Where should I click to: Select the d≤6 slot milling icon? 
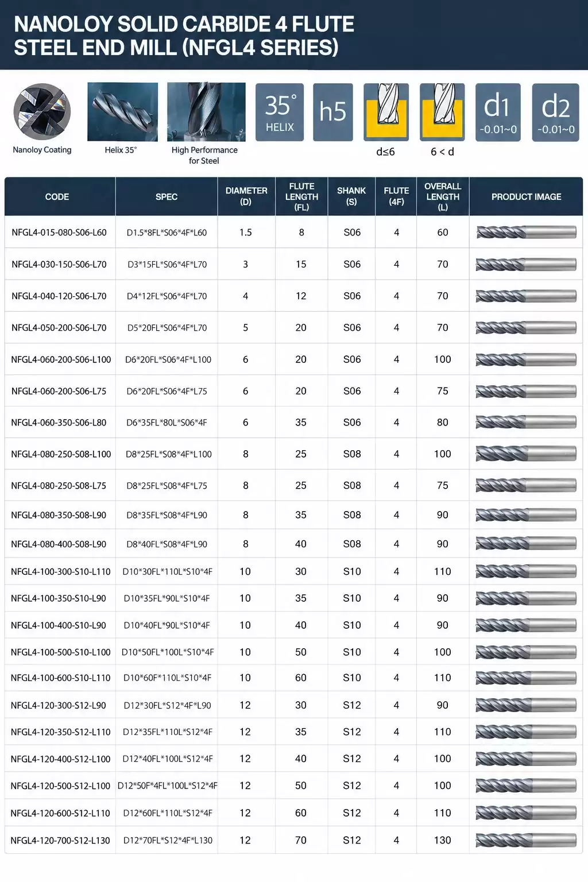(x=386, y=113)
